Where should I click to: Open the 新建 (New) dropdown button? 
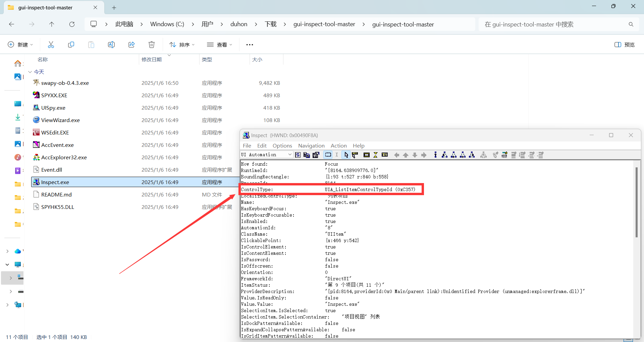[20, 45]
